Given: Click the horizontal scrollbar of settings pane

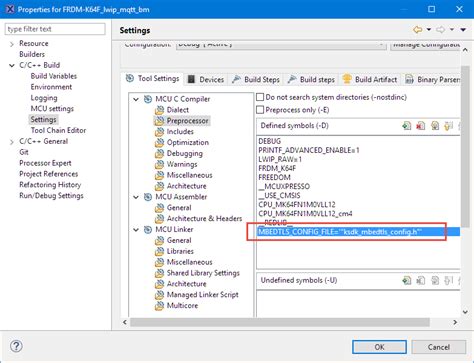Looking at the screenshot, I should point(279,322).
